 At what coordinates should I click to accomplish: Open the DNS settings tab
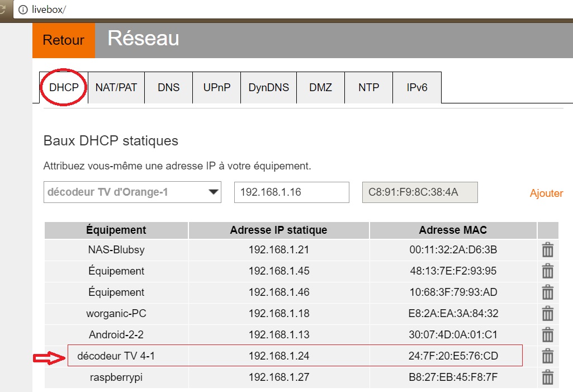pyautogui.click(x=169, y=87)
